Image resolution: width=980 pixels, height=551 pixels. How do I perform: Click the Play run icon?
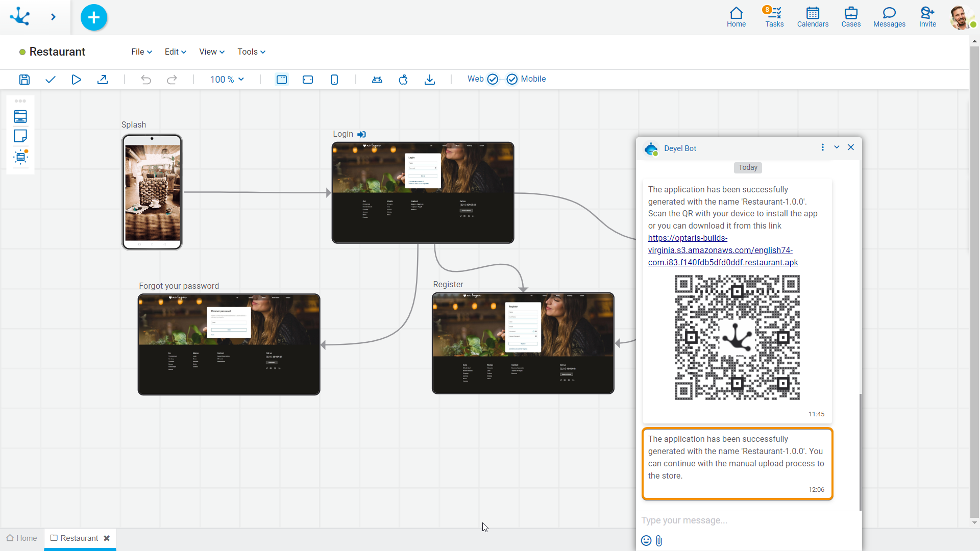[x=76, y=80]
